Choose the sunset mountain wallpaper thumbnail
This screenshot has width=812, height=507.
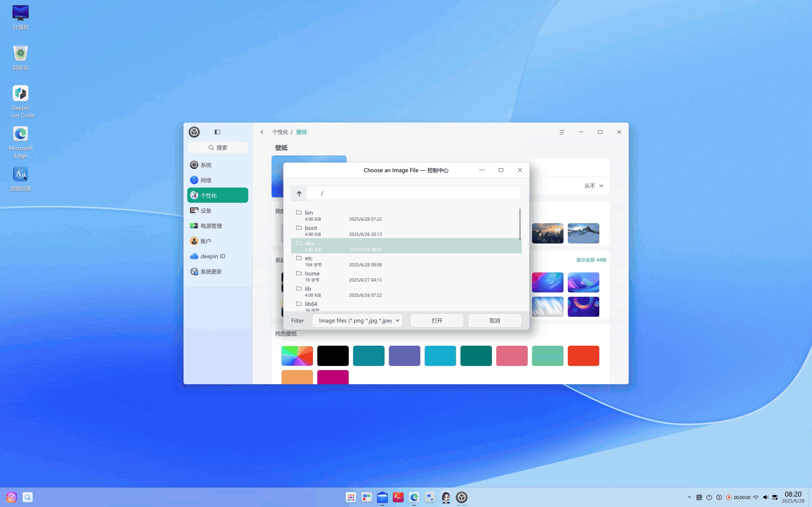pos(548,233)
